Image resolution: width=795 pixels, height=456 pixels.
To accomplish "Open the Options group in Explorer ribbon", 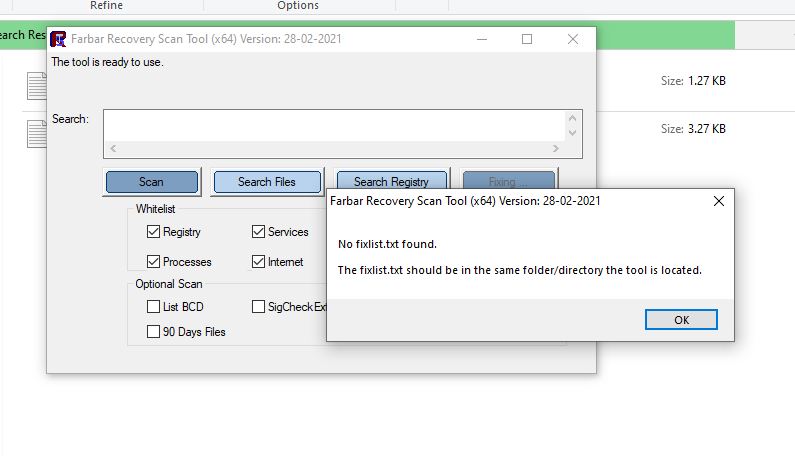I will click(298, 5).
